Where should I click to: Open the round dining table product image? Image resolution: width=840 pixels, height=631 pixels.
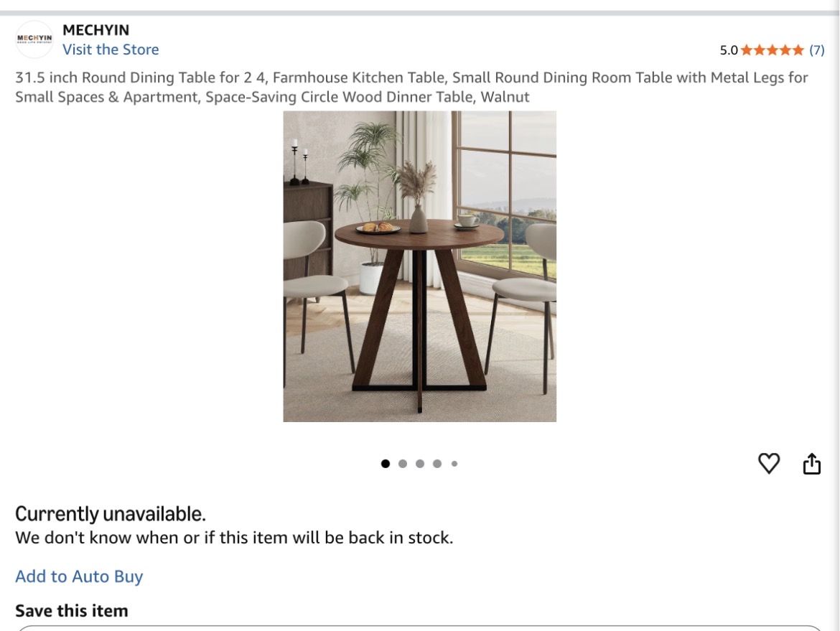click(419, 266)
